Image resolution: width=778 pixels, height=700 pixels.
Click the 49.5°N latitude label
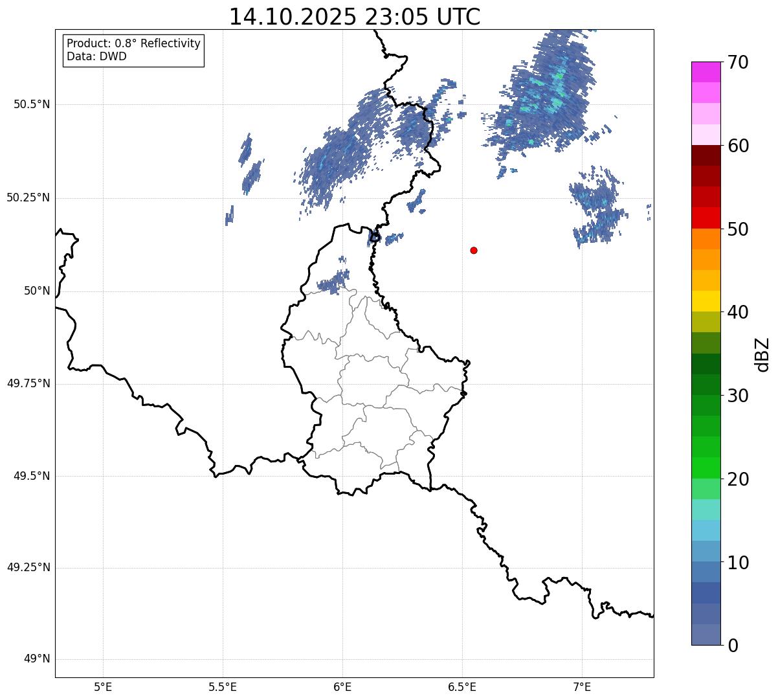pyautogui.click(x=31, y=476)
